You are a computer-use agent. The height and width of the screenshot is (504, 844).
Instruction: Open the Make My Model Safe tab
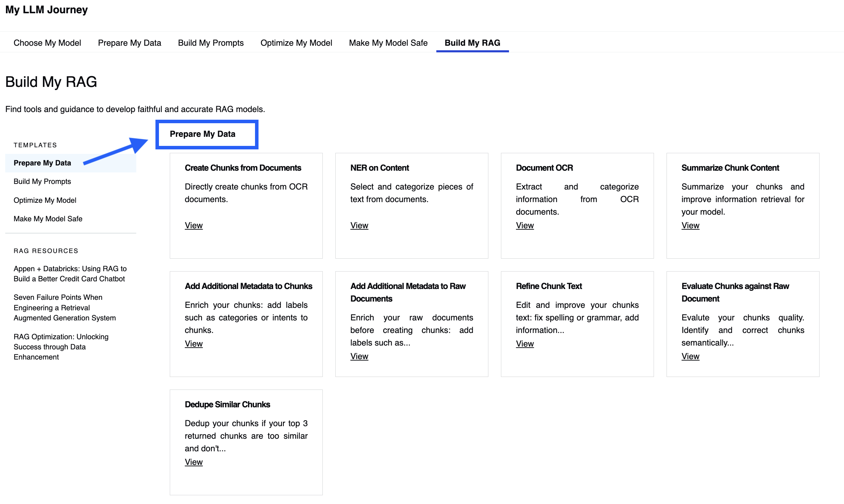[388, 43]
